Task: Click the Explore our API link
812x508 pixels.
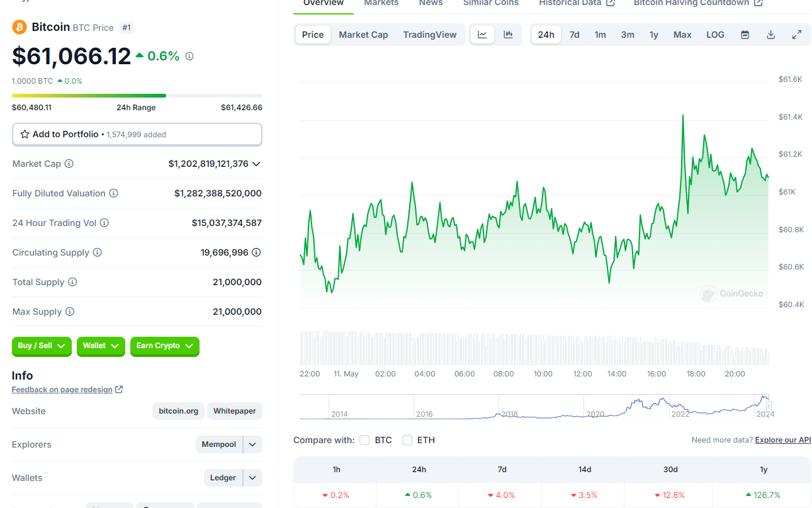Action: (783, 440)
